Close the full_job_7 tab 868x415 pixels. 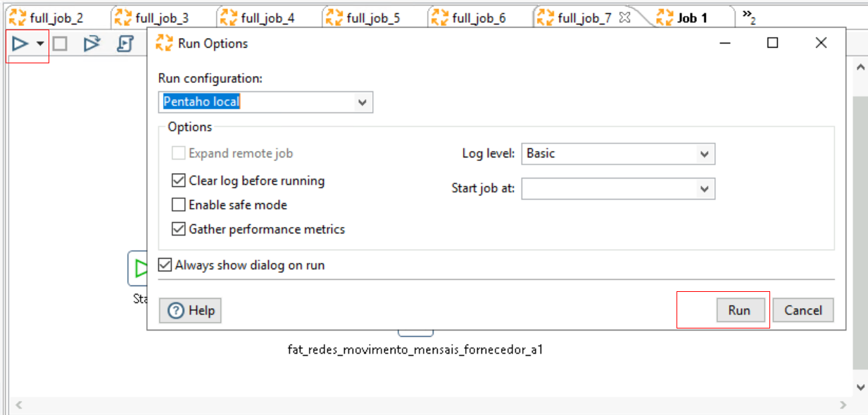tap(624, 18)
